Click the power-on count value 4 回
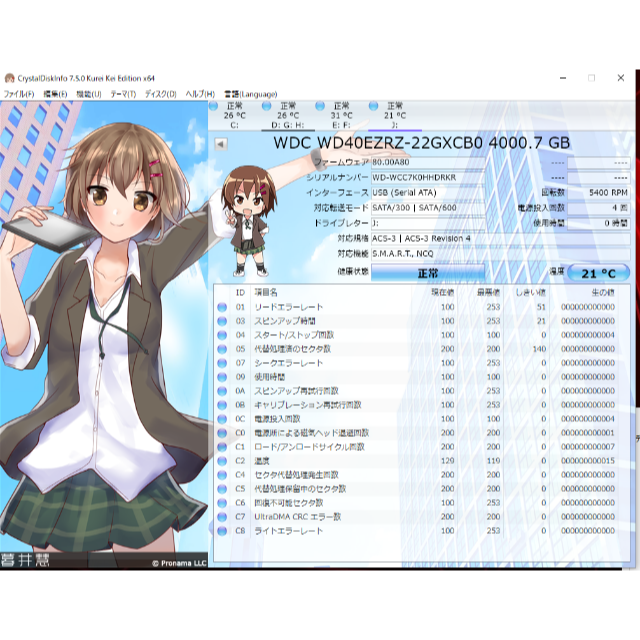640x640 pixels. [x=598, y=208]
